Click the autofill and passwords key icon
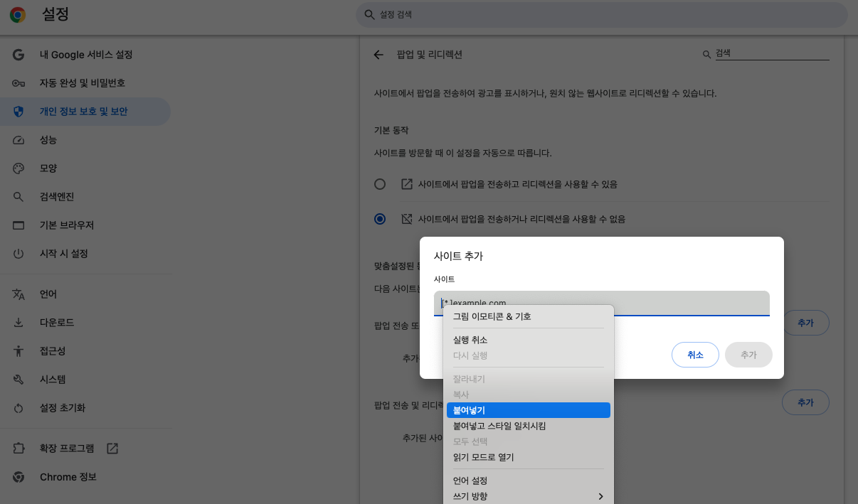 coord(18,83)
